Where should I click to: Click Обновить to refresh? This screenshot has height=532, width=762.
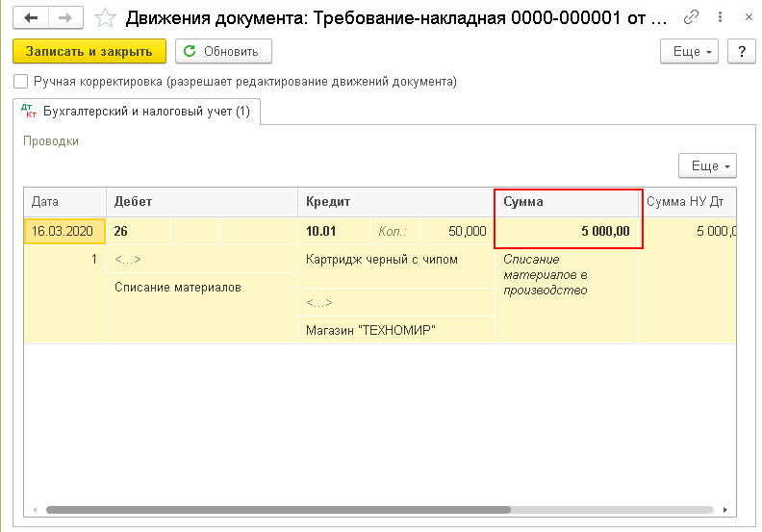223,51
